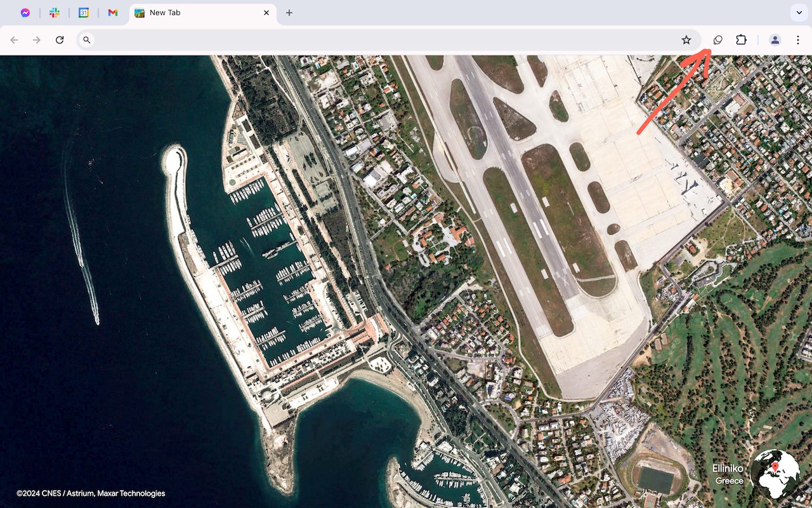Expand the tab search dropdown chevron
Screen dimensions: 812x508
[798, 13]
